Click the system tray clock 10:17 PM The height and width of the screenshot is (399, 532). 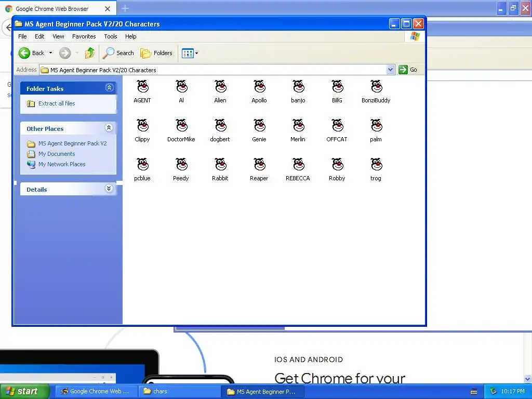click(x=513, y=391)
